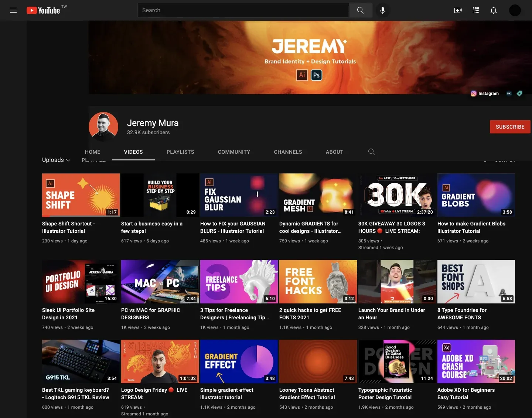Open Launch Your Brand 0:30 thumbnail
532x418 pixels.
pos(397,282)
